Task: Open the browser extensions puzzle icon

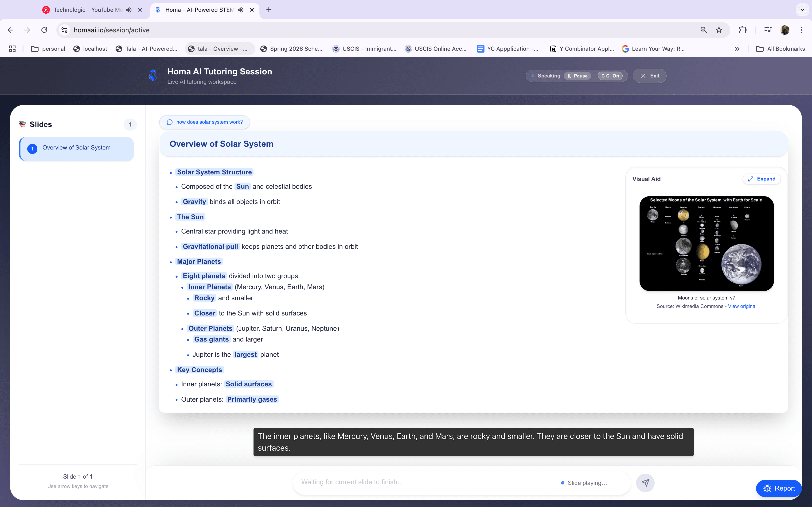Action: pos(742,30)
